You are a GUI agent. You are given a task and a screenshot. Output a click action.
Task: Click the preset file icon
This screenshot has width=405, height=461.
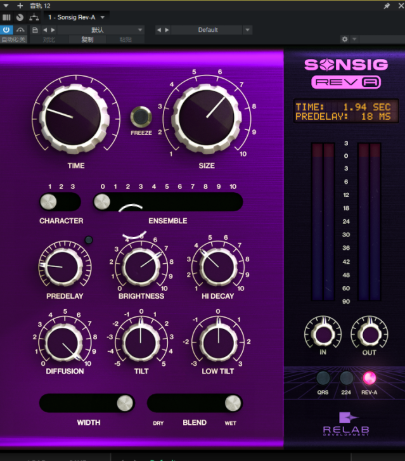tap(35, 30)
